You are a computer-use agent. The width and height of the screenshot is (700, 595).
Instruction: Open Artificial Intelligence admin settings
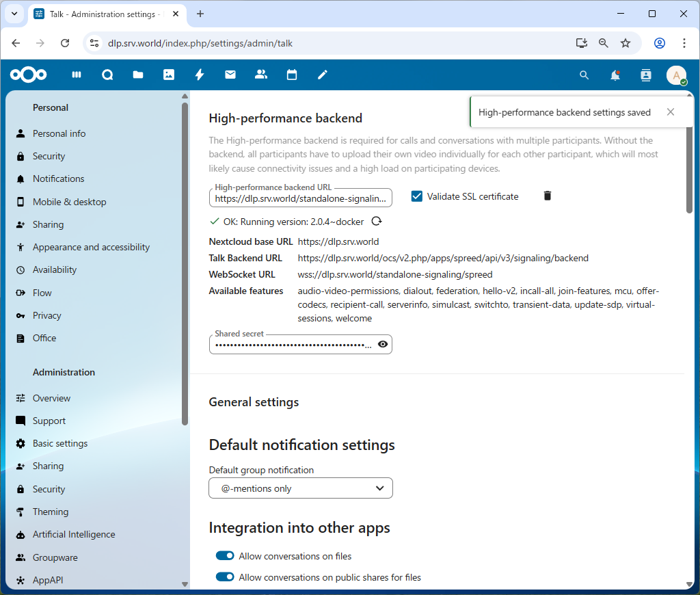tap(74, 534)
